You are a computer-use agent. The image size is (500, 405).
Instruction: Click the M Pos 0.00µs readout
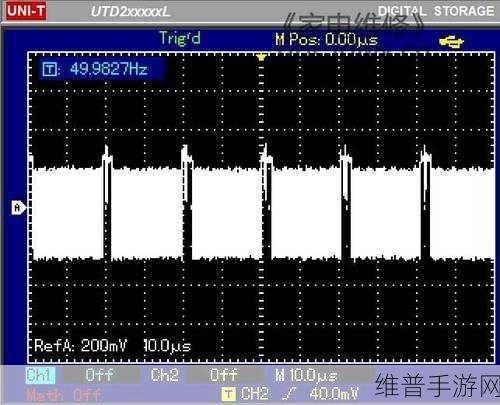click(326, 40)
